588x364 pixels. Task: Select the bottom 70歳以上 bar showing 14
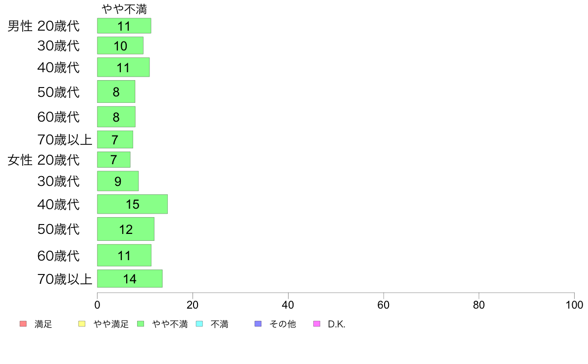point(130,278)
